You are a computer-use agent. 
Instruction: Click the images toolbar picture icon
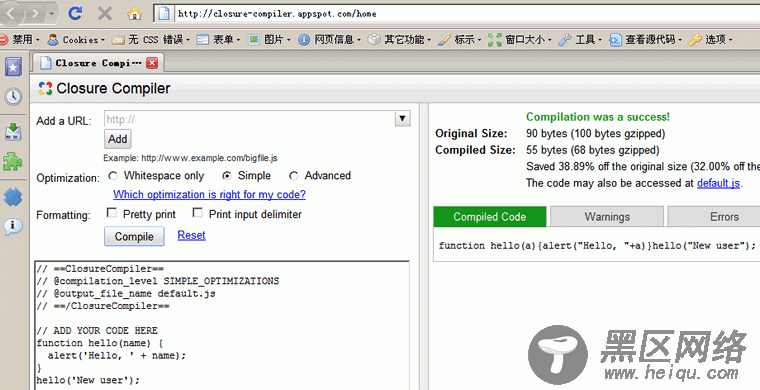(254, 40)
